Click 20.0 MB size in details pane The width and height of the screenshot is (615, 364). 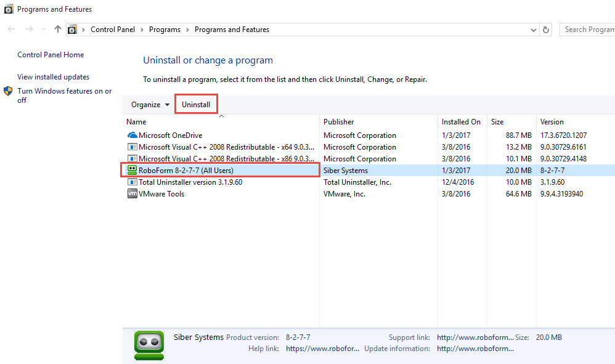[x=548, y=338]
